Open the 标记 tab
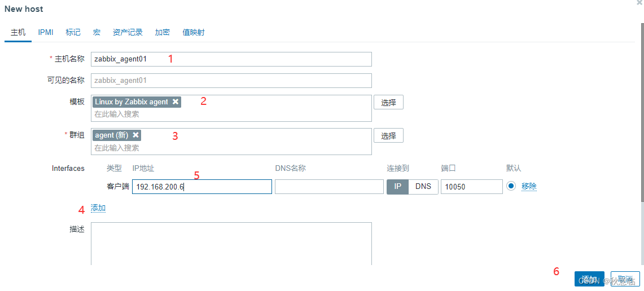This screenshot has width=644, height=291. (73, 32)
